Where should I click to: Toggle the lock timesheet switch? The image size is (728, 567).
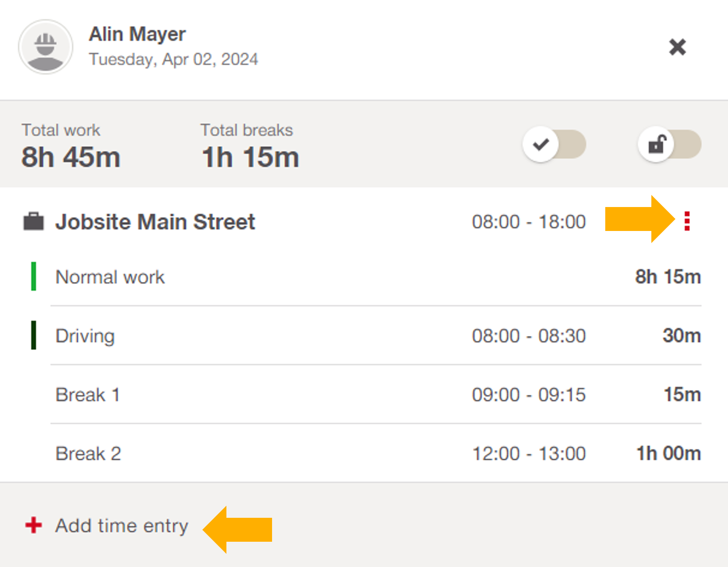click(x=669, y=145)
